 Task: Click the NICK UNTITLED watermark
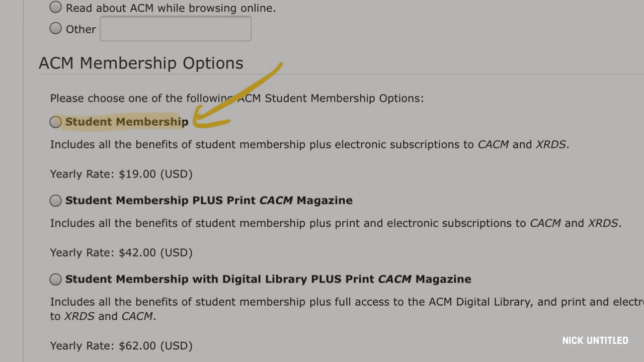(x=595, y=341)
